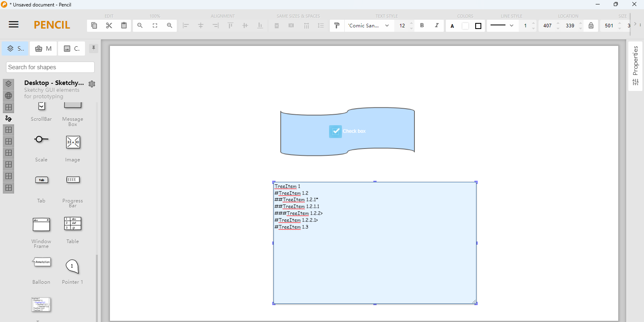Switch to the My Stuff briefcase tab
This screenshot has height=322, width=644.
[43, 49]
